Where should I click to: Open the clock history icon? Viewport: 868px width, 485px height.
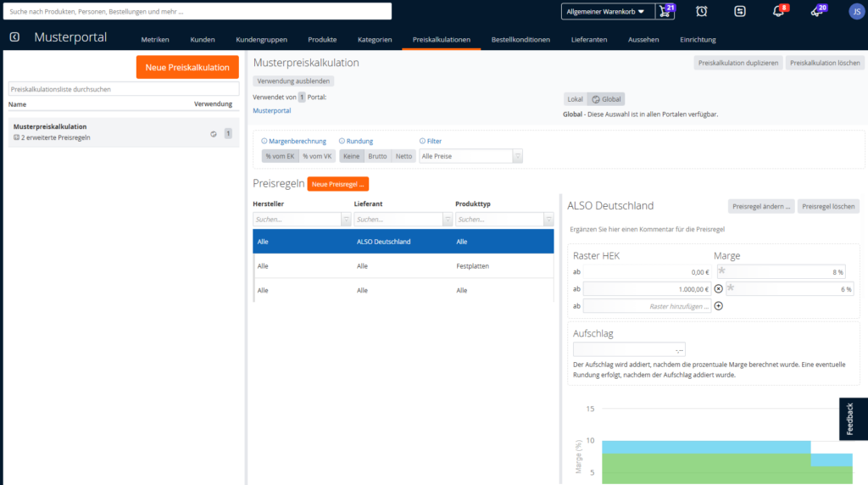[701, 11]
